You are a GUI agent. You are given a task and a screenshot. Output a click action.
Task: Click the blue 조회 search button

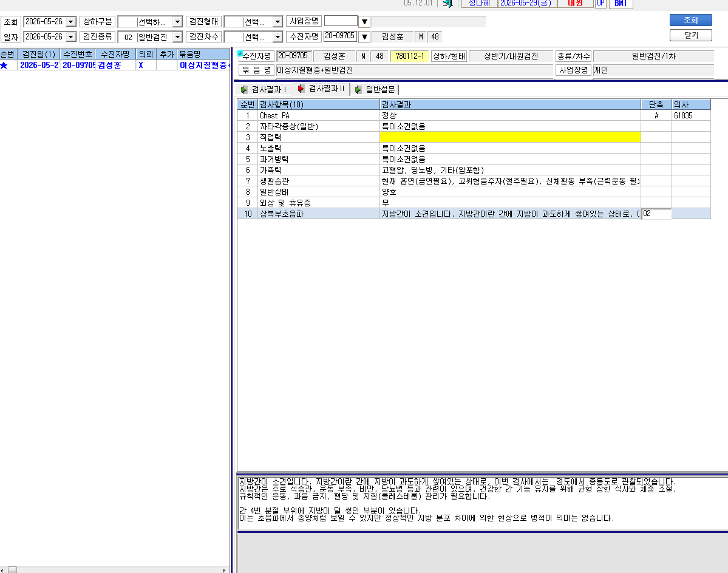(x=690, y=20)
